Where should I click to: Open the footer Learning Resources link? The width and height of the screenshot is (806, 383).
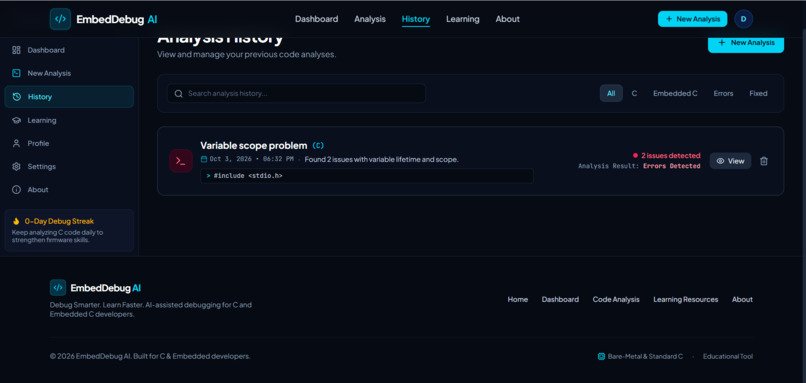point(686,299)
